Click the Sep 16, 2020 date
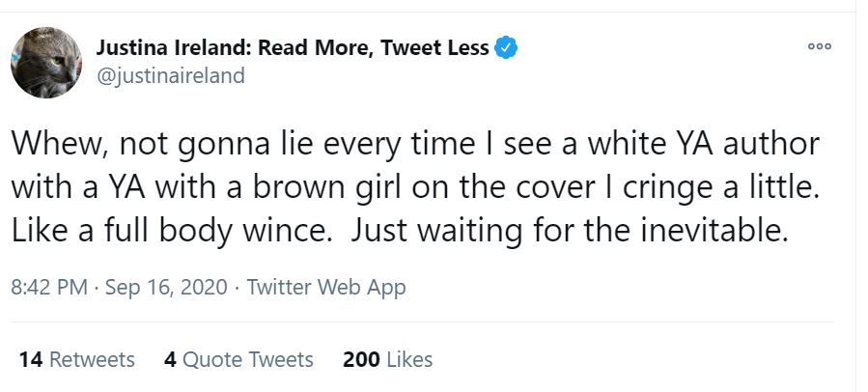 (x=165, y=287)
